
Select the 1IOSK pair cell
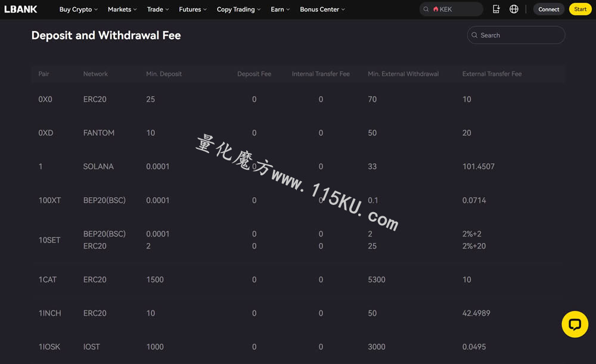49,347
